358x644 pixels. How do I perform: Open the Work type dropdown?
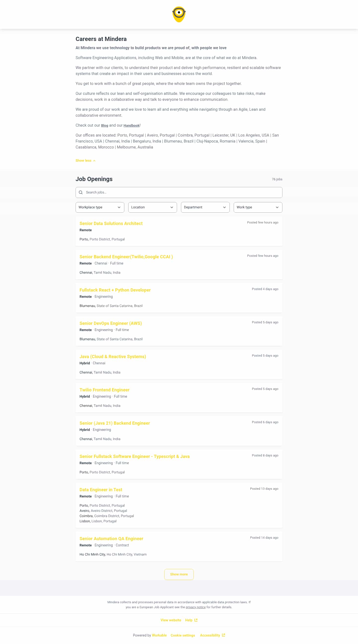pos(258,207)
